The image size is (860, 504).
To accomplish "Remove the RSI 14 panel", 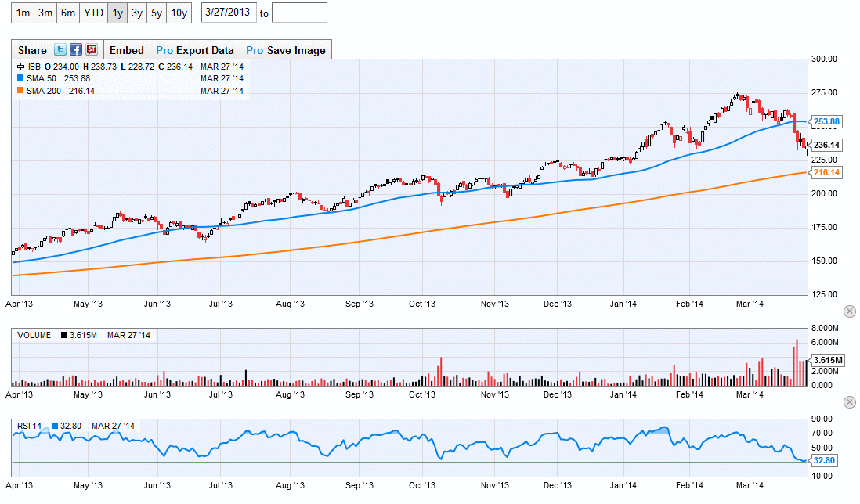I will point(850,402).
